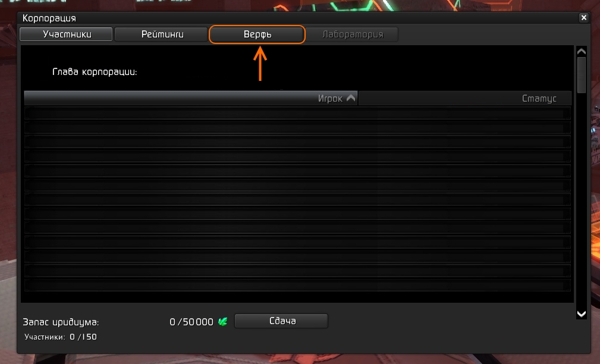Click the green iridium crystal icon
This screenshot has height=364, width=600.
223,322
